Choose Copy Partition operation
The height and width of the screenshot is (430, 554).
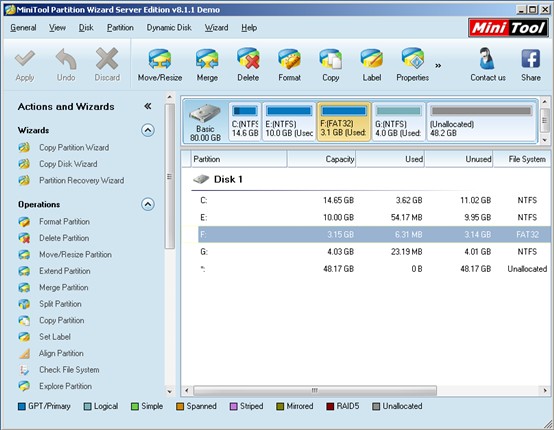[61, 320]
